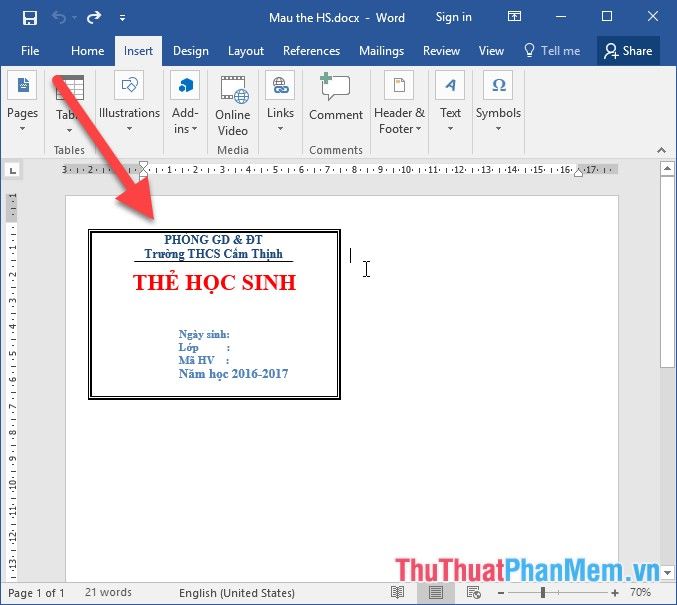
Task: Click the Redo arrow icon
Action: 93,17
